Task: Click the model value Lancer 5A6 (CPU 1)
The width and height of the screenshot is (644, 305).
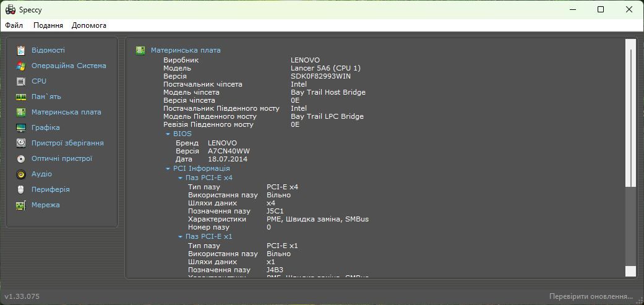Action: (x=325, y=68)
